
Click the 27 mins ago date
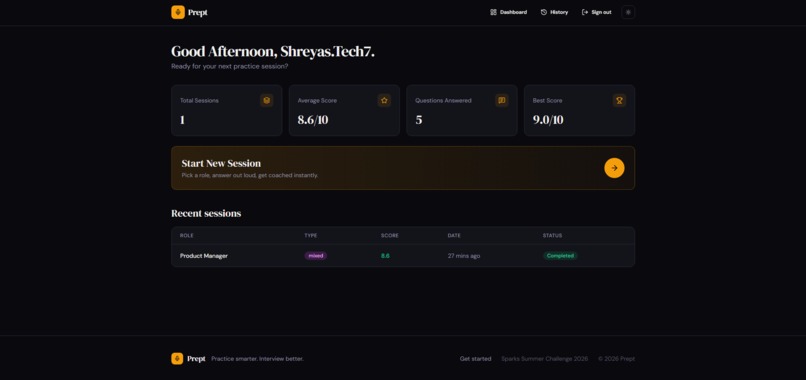pos(464,256)
